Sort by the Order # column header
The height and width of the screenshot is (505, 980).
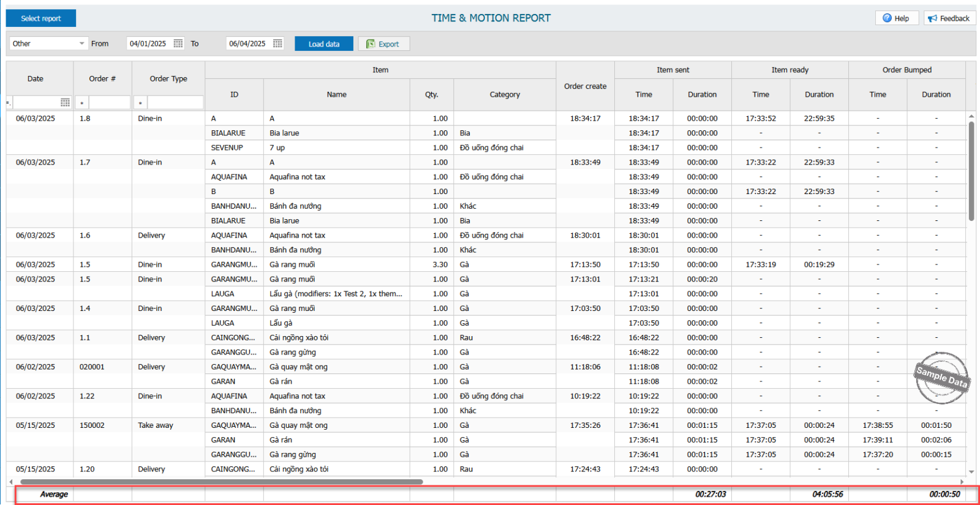tap(102, 78)
